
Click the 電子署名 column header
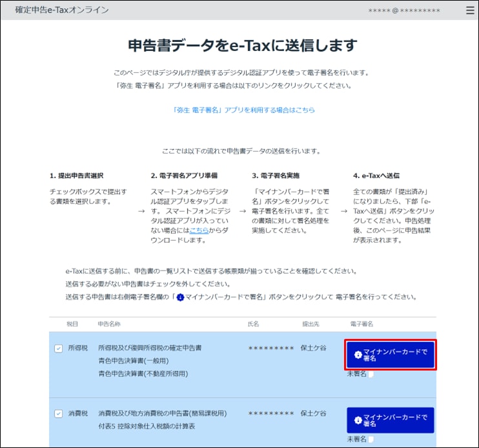(x=362, y=323)
